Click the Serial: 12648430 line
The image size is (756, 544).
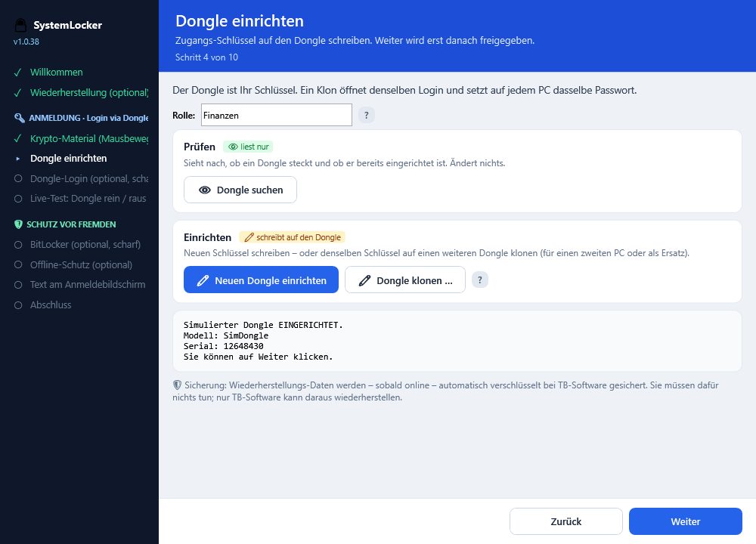click(223, 346)
